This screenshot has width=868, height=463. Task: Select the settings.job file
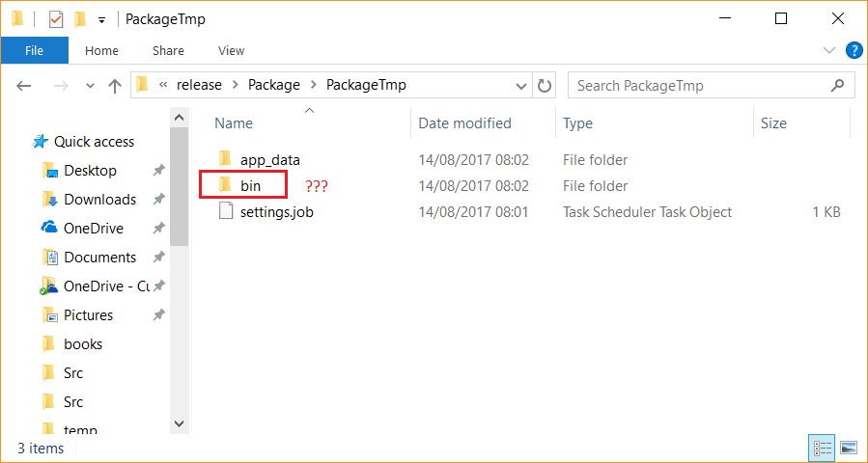(x=276, y=212)
